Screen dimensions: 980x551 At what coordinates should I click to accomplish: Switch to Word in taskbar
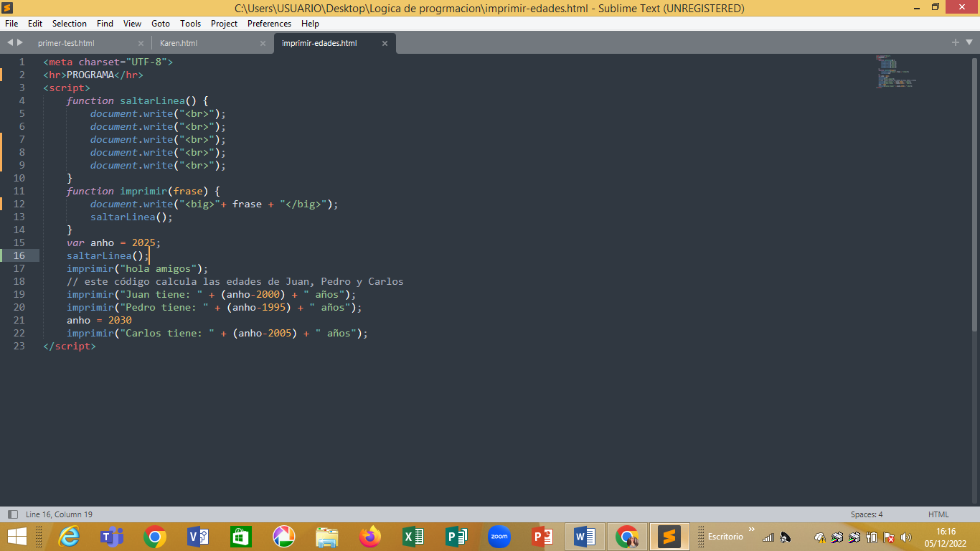pos(585,537)
